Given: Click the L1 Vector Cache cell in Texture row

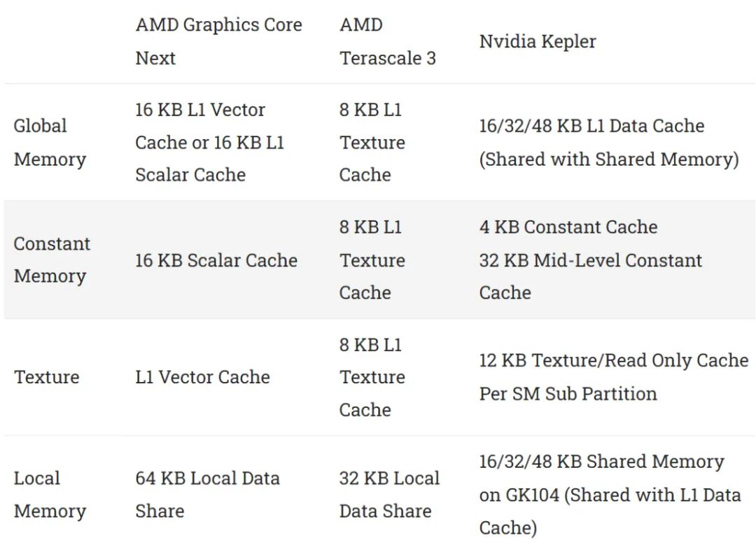Looking at the screenshot, I should (x=202, y=377).
